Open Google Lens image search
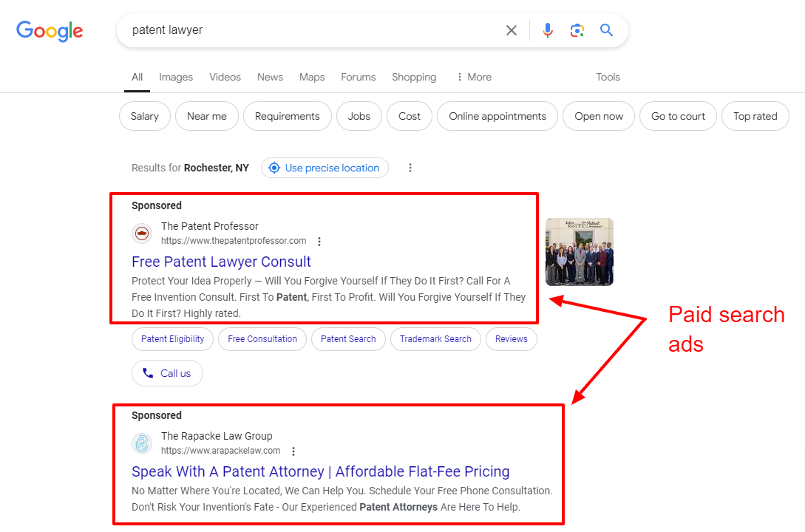Screen dimensions: 805x532 [x=577, y=30]
